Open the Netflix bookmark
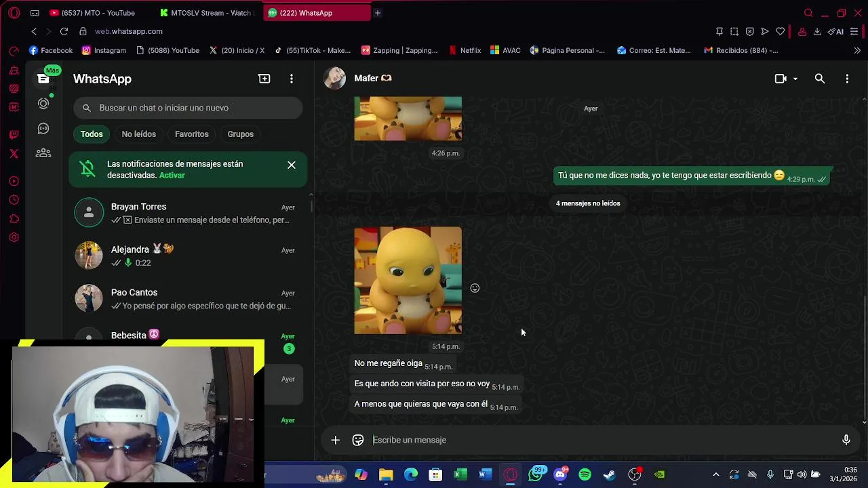Image resolution: width=868 pixels, height=488 pixels. coord(465,50)
